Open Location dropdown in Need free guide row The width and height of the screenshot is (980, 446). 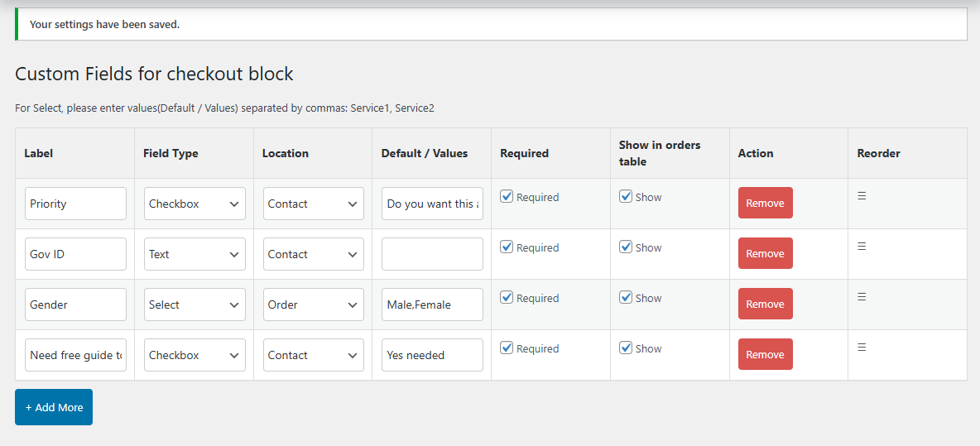[314, 355]
